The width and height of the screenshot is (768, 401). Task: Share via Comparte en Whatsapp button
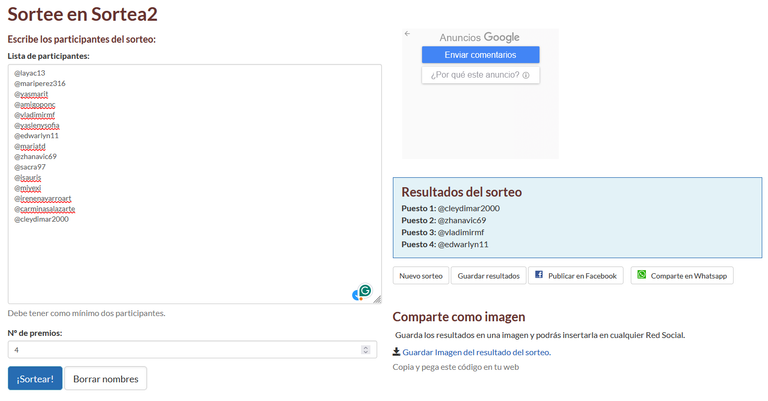click(x=682, y=276)
